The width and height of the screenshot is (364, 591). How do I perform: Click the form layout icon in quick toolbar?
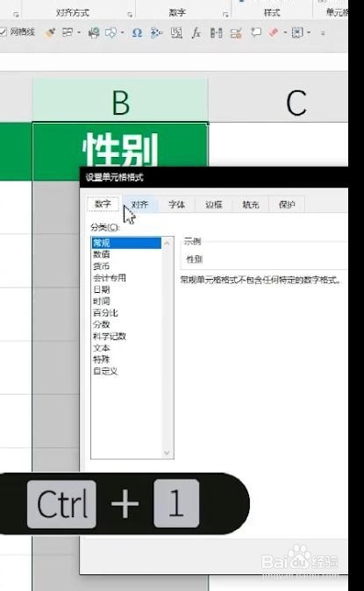pyautogui.click(x=68, y=32)
